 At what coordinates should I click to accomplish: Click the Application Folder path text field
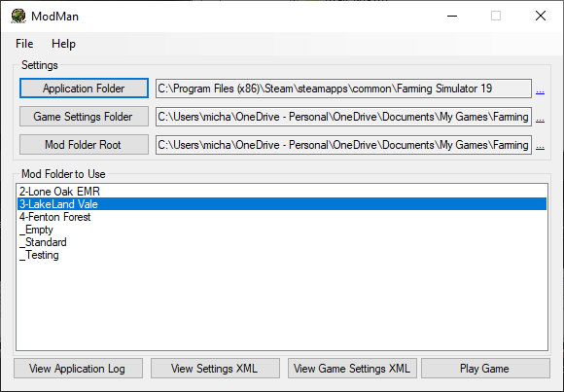pos(343,89)
